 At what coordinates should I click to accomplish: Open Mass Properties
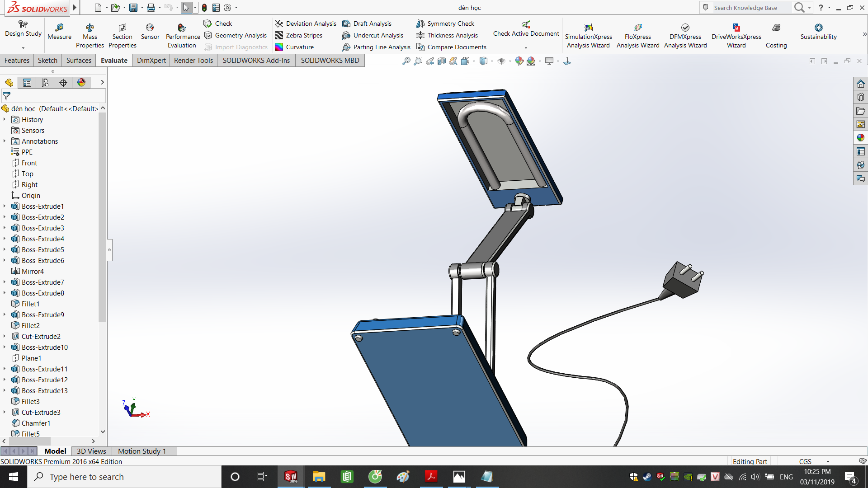pos(90,36)
